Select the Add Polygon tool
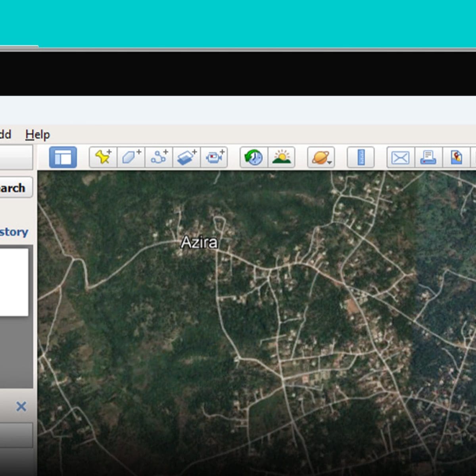Screen dimensions: 476x476 (x=131, y=157)
